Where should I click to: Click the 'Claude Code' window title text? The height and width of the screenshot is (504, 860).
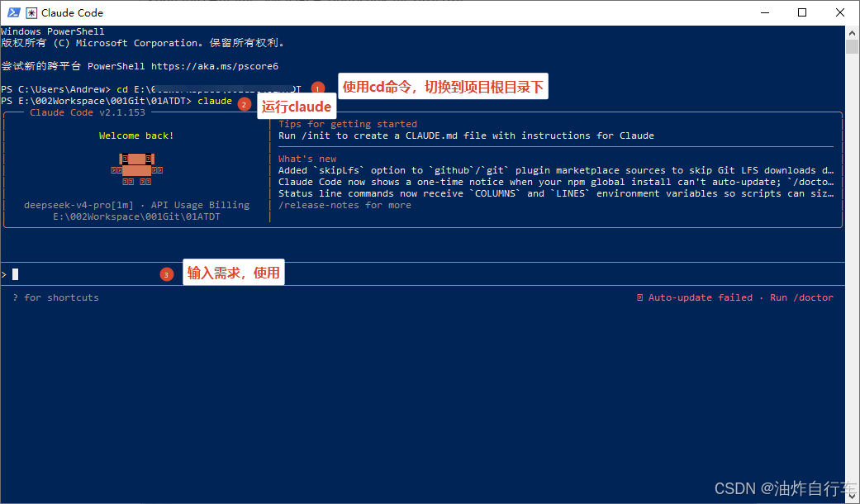[72, 12]
